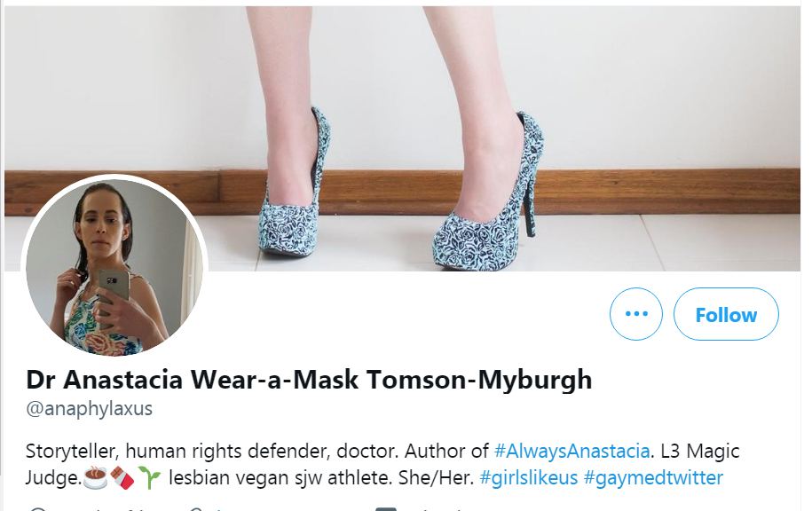Click the chocolate bar emoji in bio
Image resolution: width=812 pixels, height=511 pixels.
(x=122, y=477)
